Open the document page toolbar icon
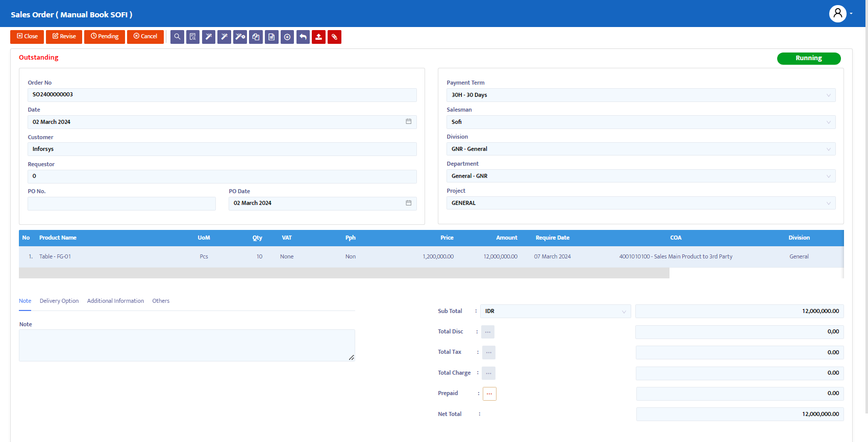868x442 pixels. click(272, 37)
